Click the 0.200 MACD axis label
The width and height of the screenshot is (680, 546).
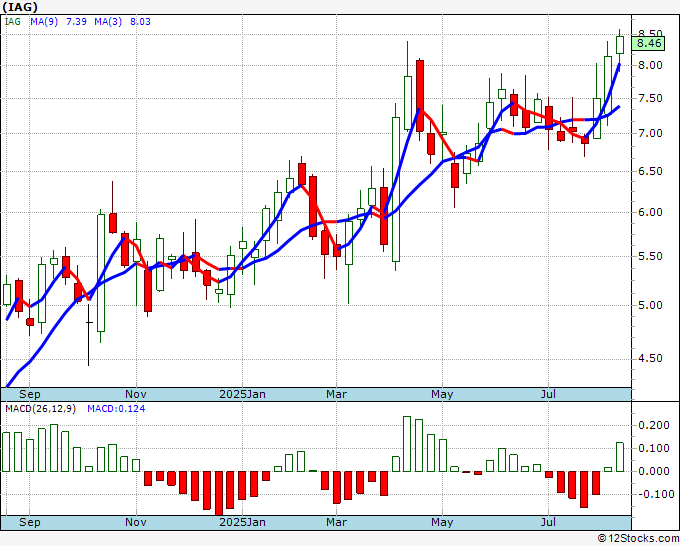pos(654,425)
